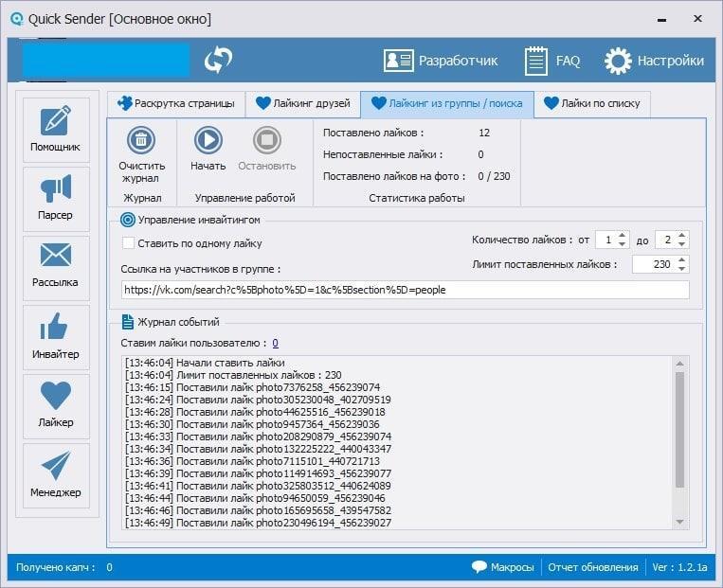Click the disabled Остановить stop button
The width and height of the screenshot is (723, 588).
click(267, 149)
